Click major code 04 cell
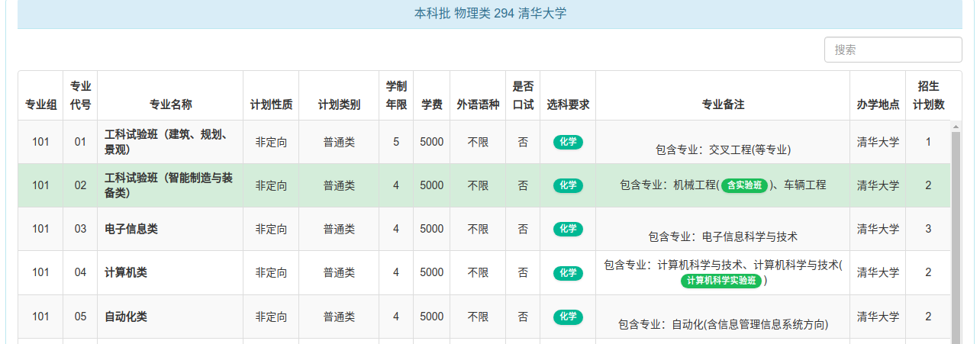This screenshot has width=980, height=344. pyautogui.click(x=80, y=272)
